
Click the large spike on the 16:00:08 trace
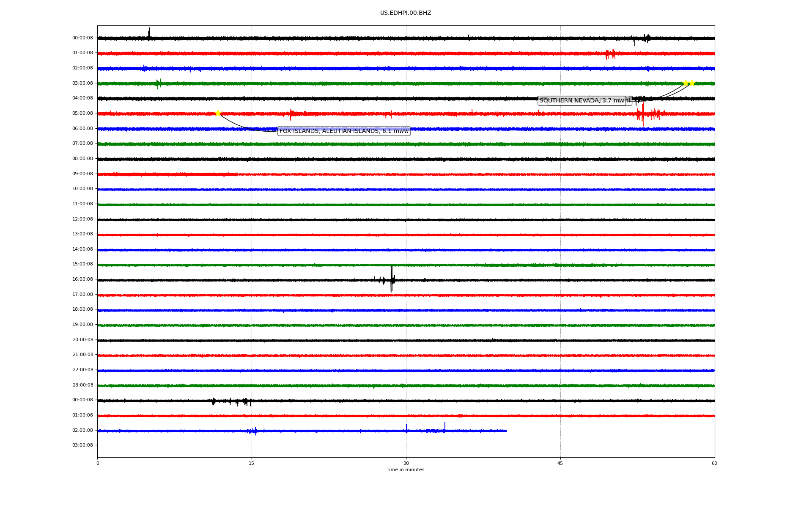[x=392, y=279]
